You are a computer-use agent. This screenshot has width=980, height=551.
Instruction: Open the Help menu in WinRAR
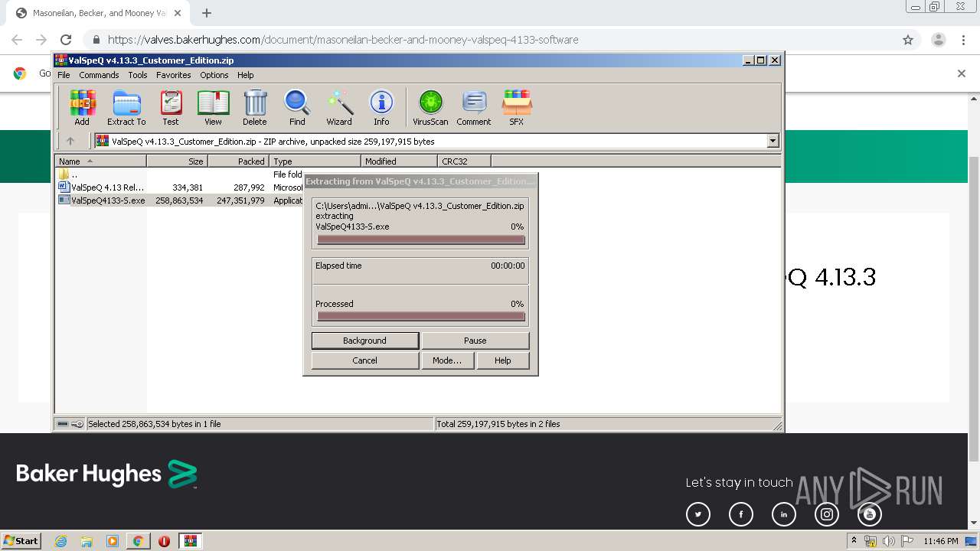(x=245, y=75)
